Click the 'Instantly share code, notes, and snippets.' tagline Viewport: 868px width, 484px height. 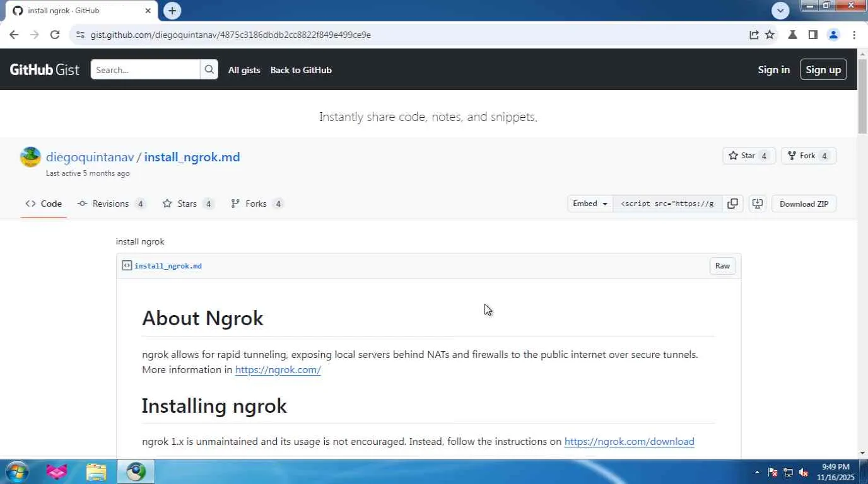click(428, 117)
